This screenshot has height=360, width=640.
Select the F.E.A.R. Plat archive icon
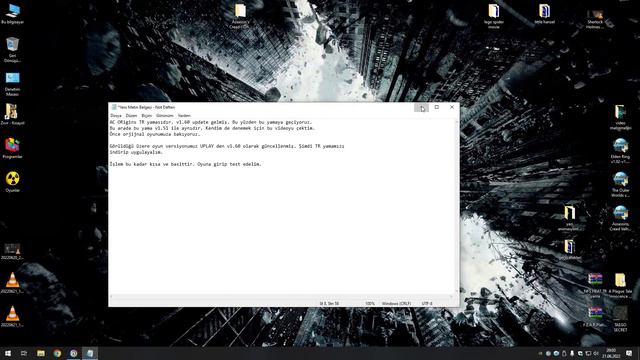pyautogui.click(x=595, y=317)
